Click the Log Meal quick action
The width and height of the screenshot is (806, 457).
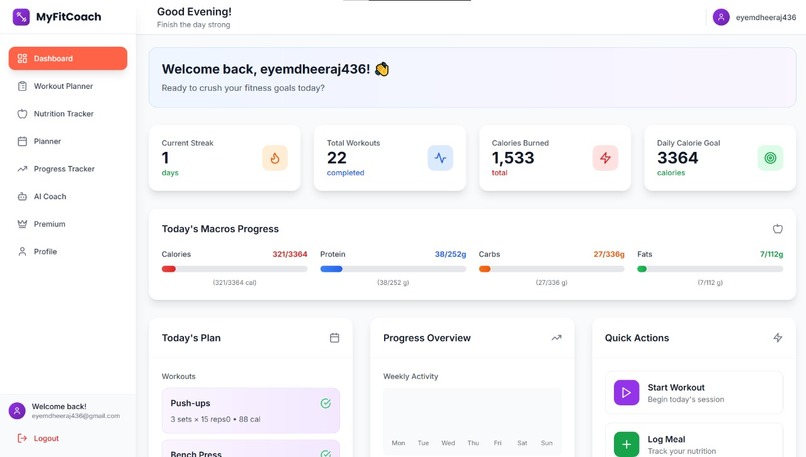click(x=694, y=441)
